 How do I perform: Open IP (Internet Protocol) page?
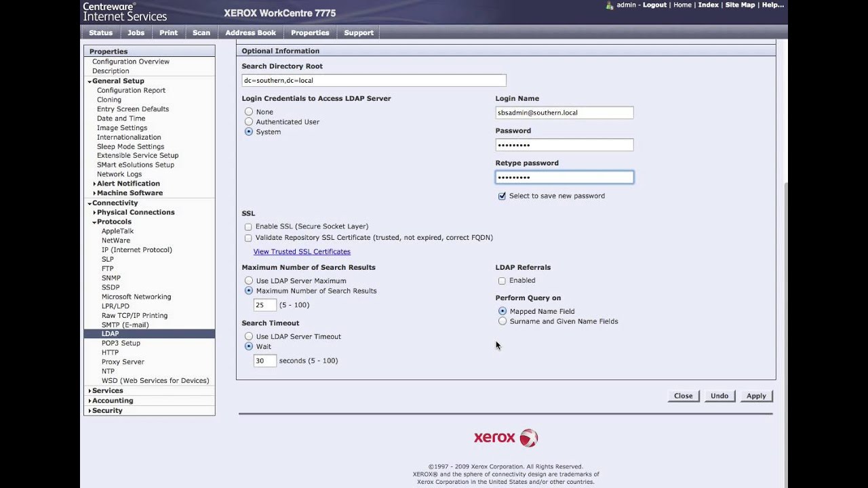click(137, 250)
